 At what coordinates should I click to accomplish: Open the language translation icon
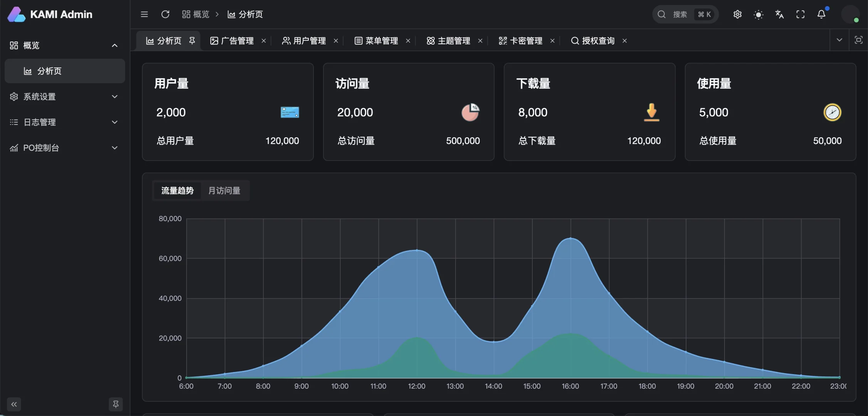779,14
